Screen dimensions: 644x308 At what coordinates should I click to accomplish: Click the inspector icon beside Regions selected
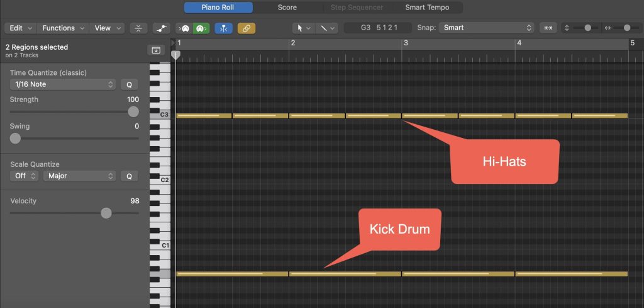tap(156, 50)
